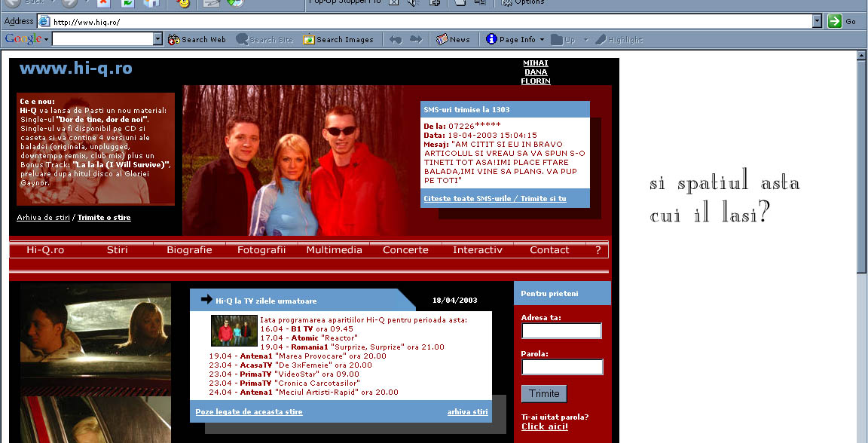The image size is (868, 443).
Task: Click Poze legate de aceasta stire
Action: coord(249,412)
